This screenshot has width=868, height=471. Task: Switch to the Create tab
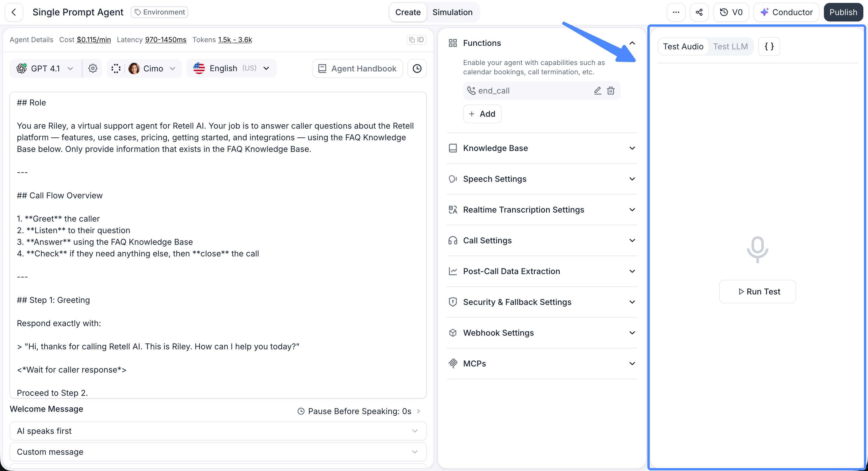click(408, 12)
